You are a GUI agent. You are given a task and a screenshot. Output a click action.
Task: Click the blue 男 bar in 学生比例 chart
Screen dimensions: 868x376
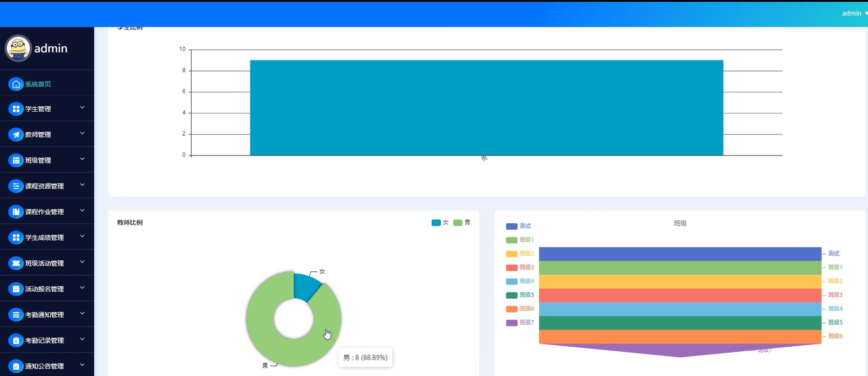(487, 107)
